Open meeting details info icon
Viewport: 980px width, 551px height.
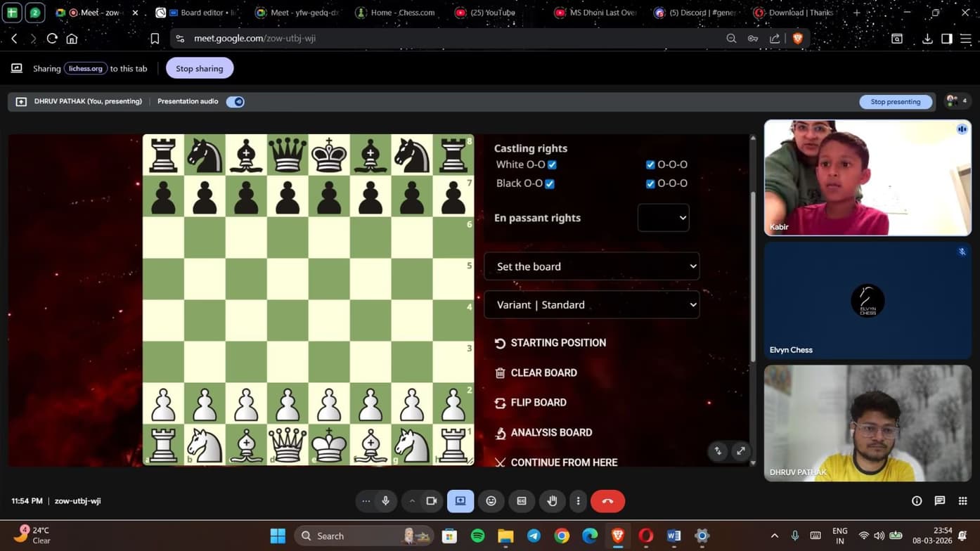pyautogui.click(x=917, y=501)
